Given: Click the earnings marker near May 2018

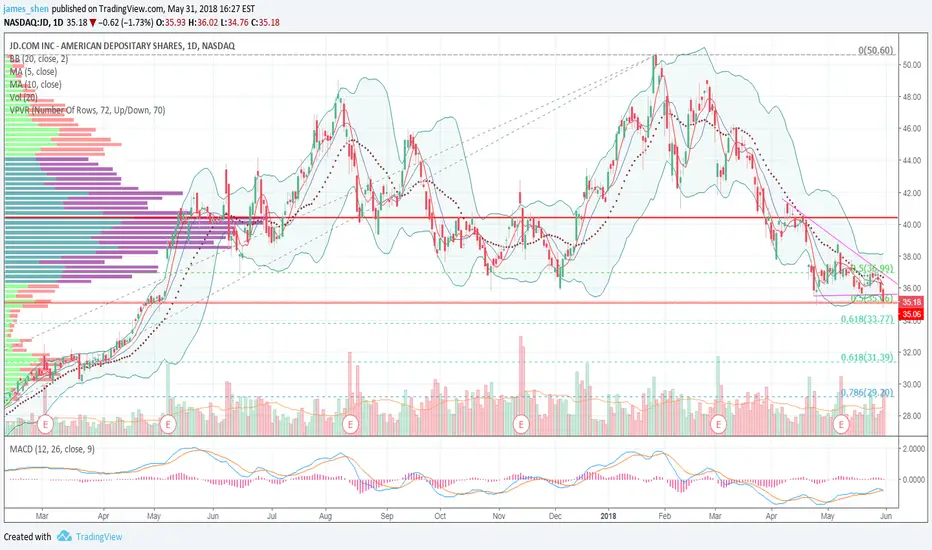Looking at the screenshot, I should pos(841,425).
